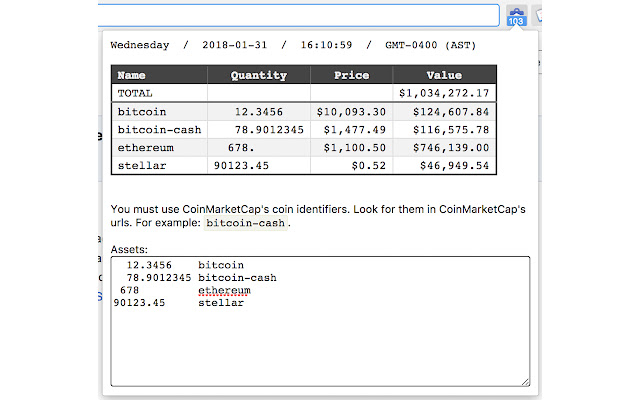Click 12.3456 in the Assets text area

tap(149, 265)
